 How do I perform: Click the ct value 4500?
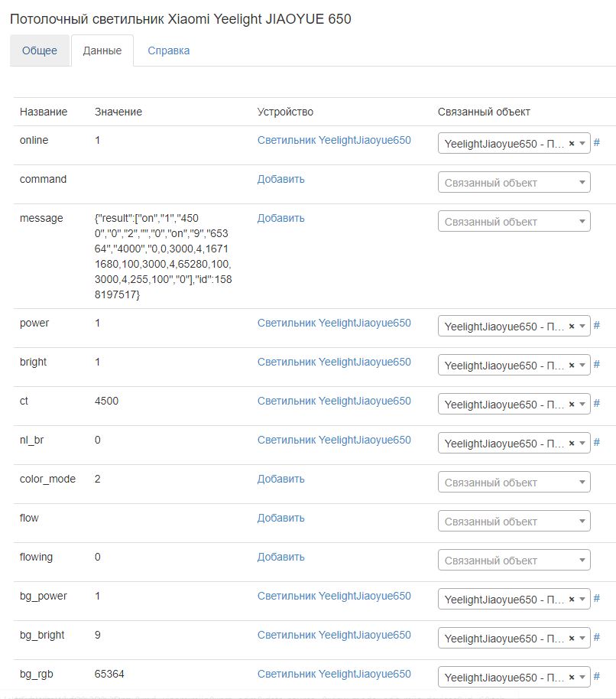[x=106, y=401]
